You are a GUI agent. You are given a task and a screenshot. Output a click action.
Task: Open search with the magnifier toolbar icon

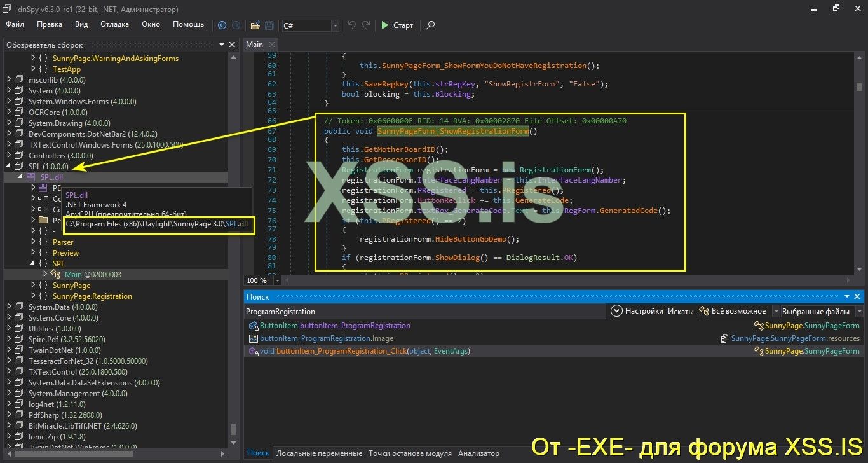430,25
